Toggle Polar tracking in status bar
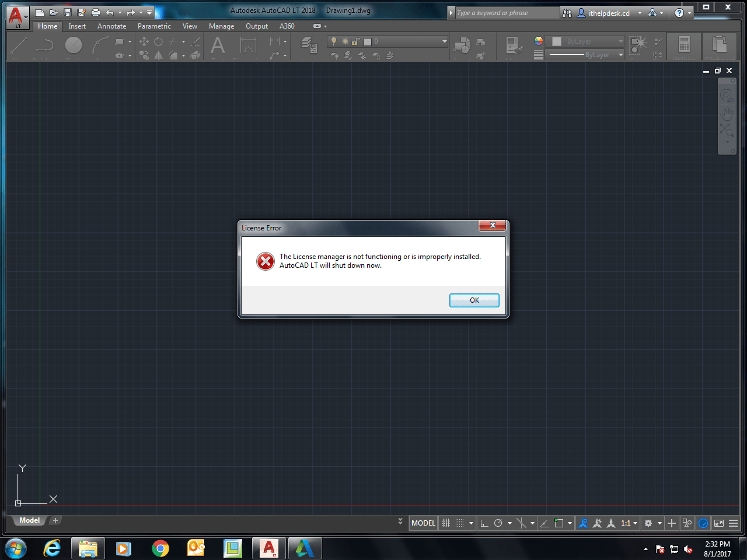 (x=498, y=523)
